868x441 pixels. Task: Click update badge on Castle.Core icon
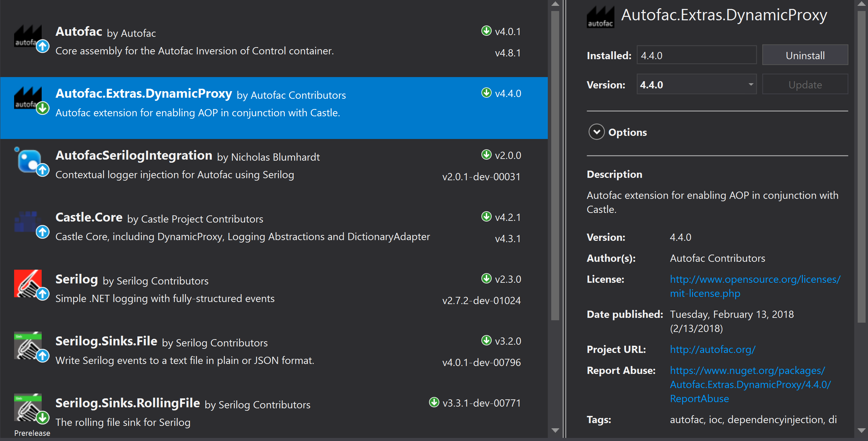click(43, 232)
